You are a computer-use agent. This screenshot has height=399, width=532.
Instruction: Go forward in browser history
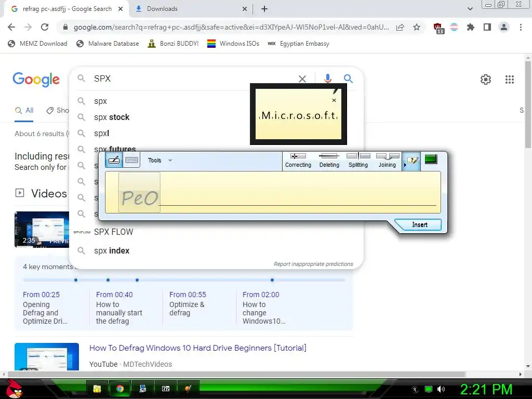point(28,27)
